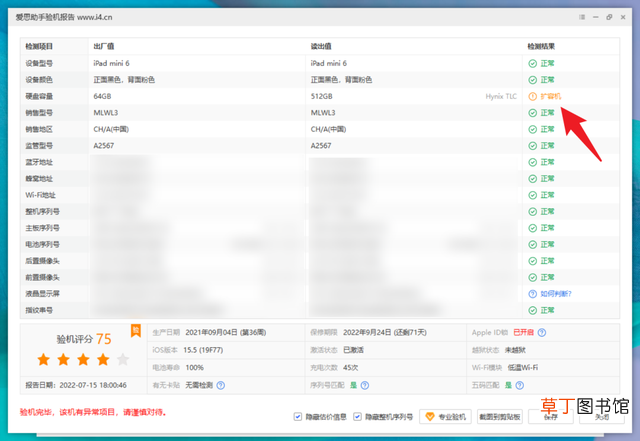Click the 硬盘容量 row label
The image size is (640, 441).
pos(39,96)
